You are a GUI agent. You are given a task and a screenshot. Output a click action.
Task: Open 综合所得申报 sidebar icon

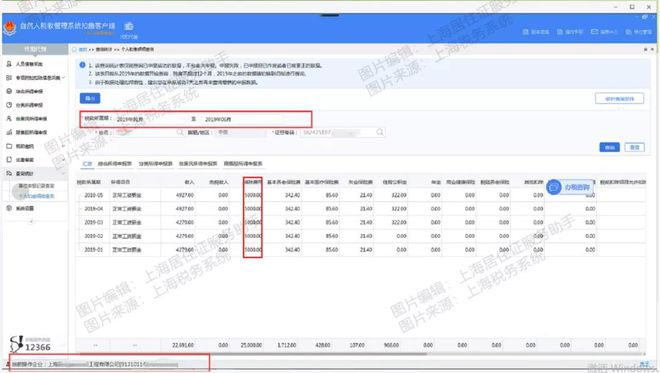(x=9, y=91)
